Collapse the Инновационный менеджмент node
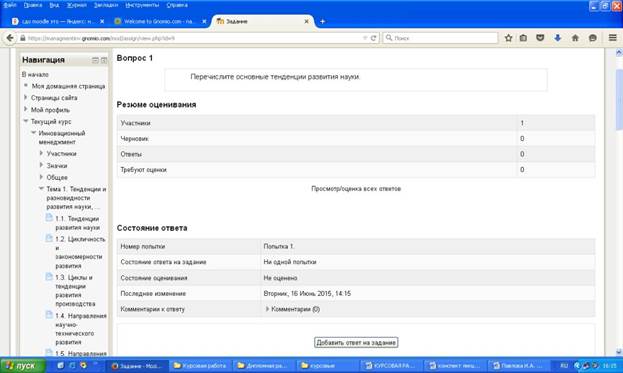 tap(34, 133)
